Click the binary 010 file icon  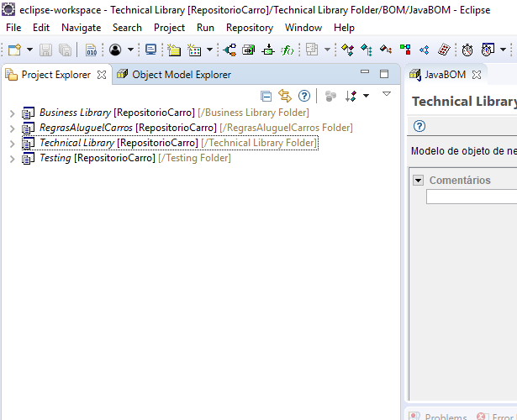tap(91, 50)
